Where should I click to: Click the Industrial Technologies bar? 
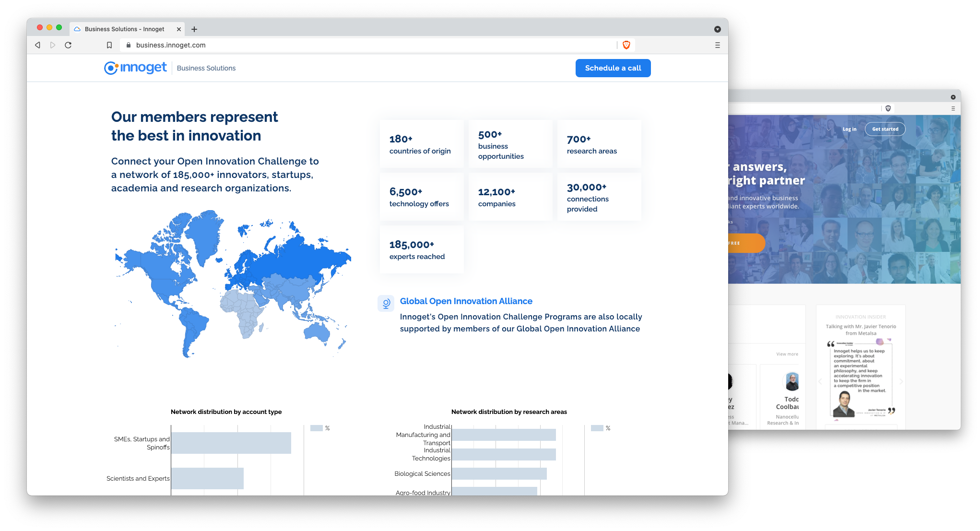pos(504,454)
